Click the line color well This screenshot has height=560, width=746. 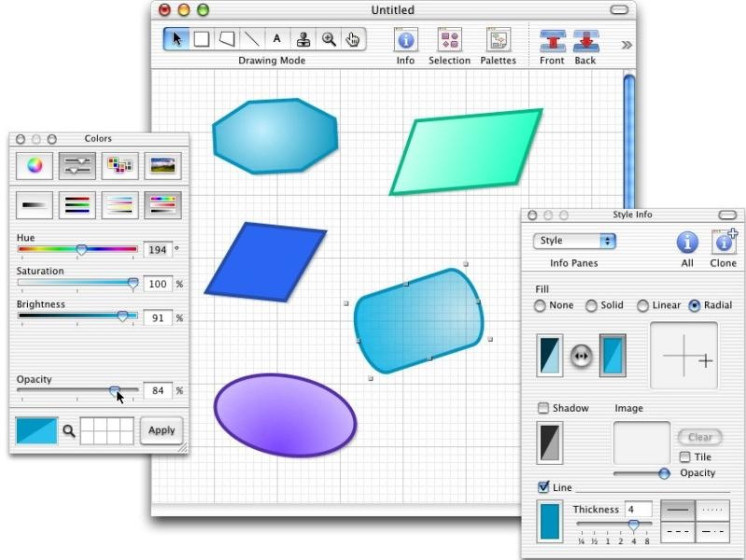click(x=550, y=522)
